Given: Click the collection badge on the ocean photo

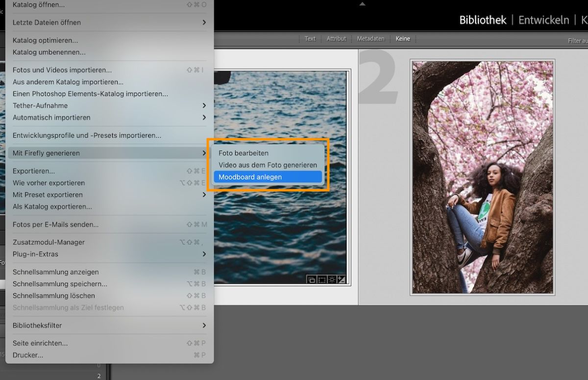Looking at the screenshot, I should 311,279.
